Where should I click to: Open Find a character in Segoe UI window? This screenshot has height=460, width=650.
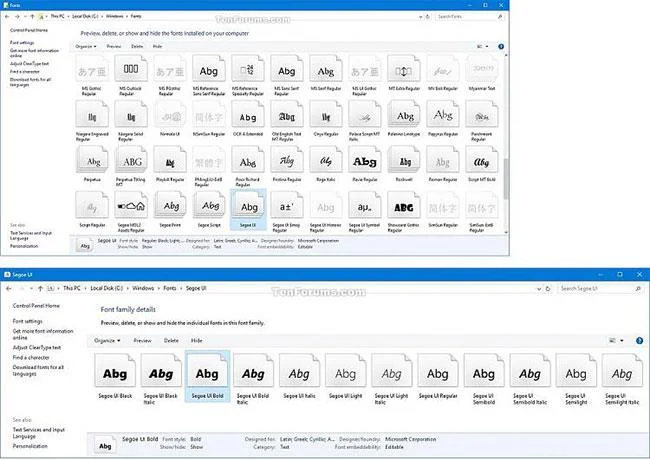(x=31, y=357)
